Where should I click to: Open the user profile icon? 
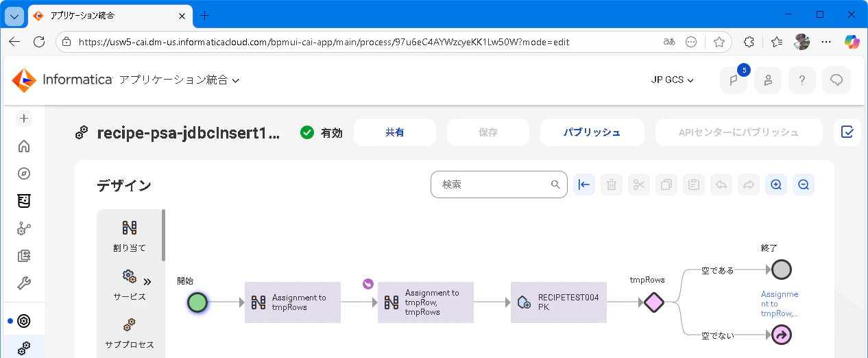click(x=768, y=80)
